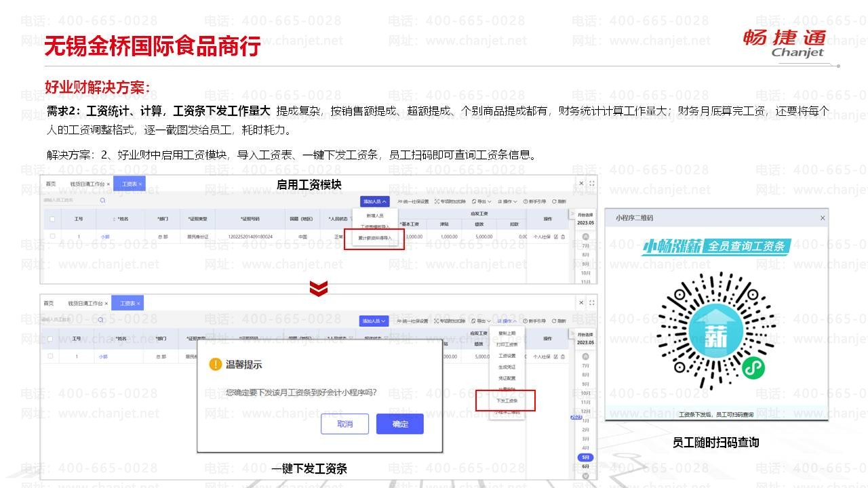Open 统一社保设置 in upper toolbar
This screenshot has width=868, height=488.
click(x=413, y=201)
